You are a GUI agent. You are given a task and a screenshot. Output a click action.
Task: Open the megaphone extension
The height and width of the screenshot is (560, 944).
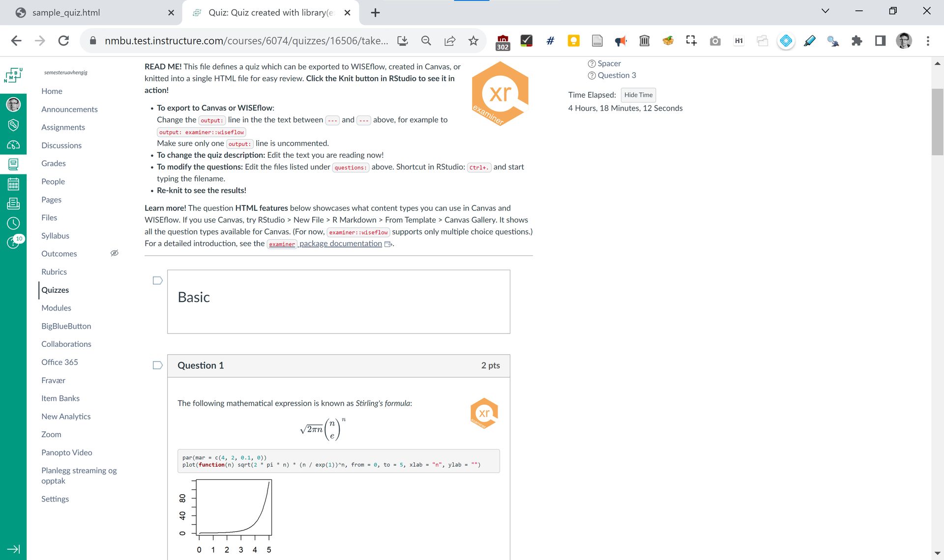pos(621,41)
